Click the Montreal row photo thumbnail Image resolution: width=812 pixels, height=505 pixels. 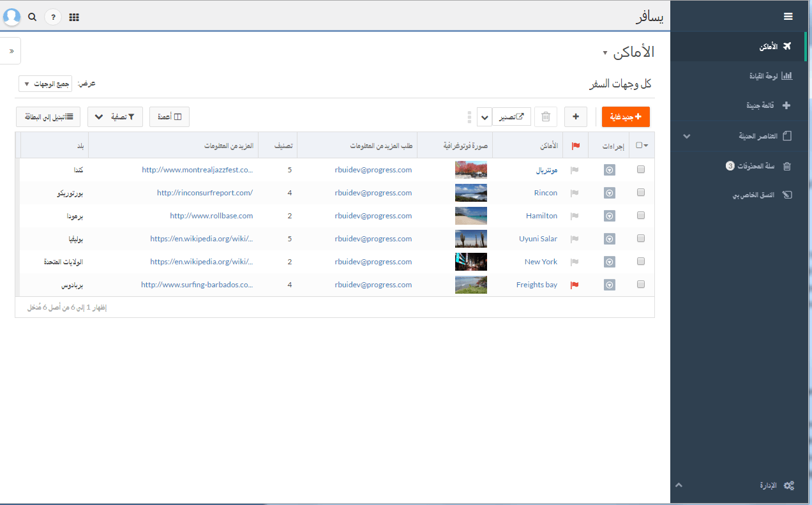point(471,170)
